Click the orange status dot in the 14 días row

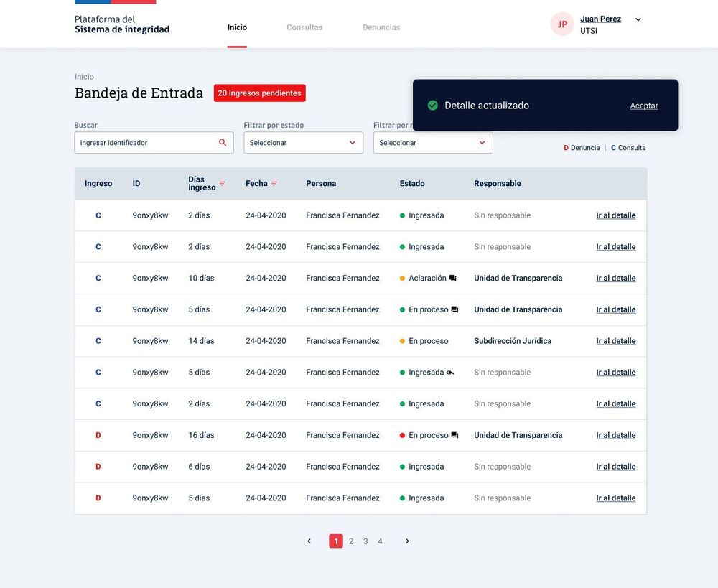click(402, 341)
